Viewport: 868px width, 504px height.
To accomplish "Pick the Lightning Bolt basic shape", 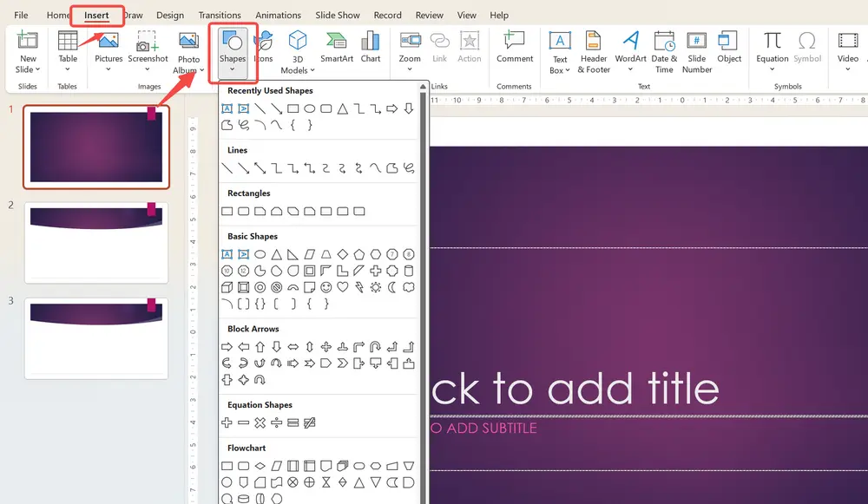I will [359, 288].
